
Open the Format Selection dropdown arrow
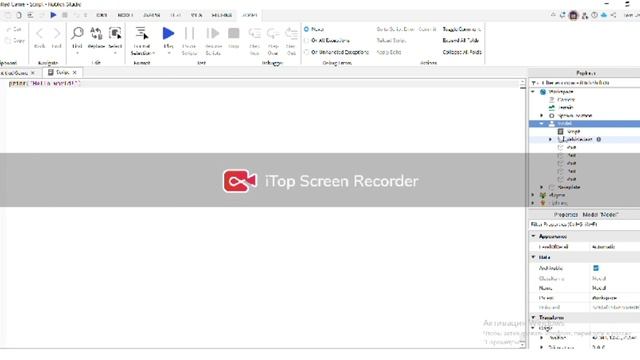153,53
